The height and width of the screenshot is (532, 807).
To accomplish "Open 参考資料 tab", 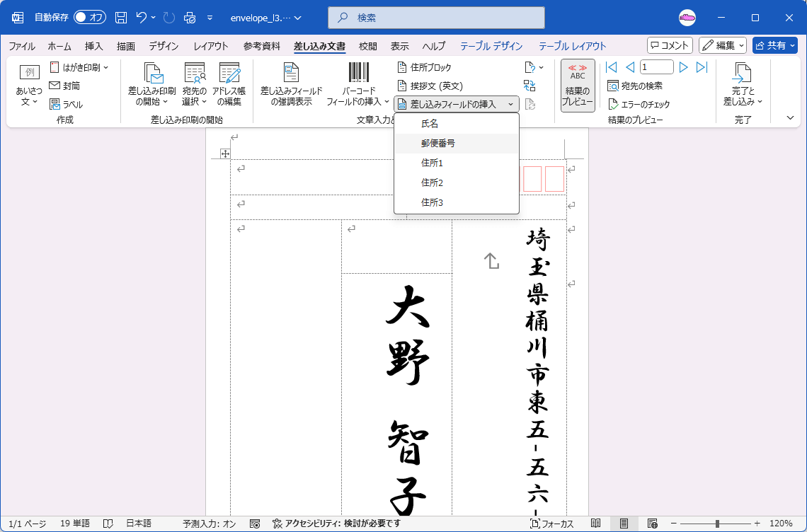I will pyautogui.click(x=262, y=46).
